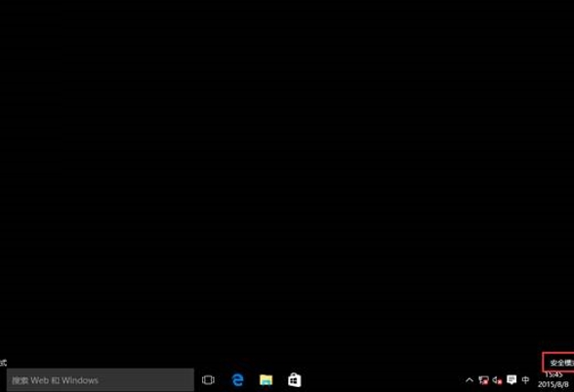Open the clock showing 15:45
Image resolution: width=574 pixels, height=392 pixels.
tap(553, 375)
